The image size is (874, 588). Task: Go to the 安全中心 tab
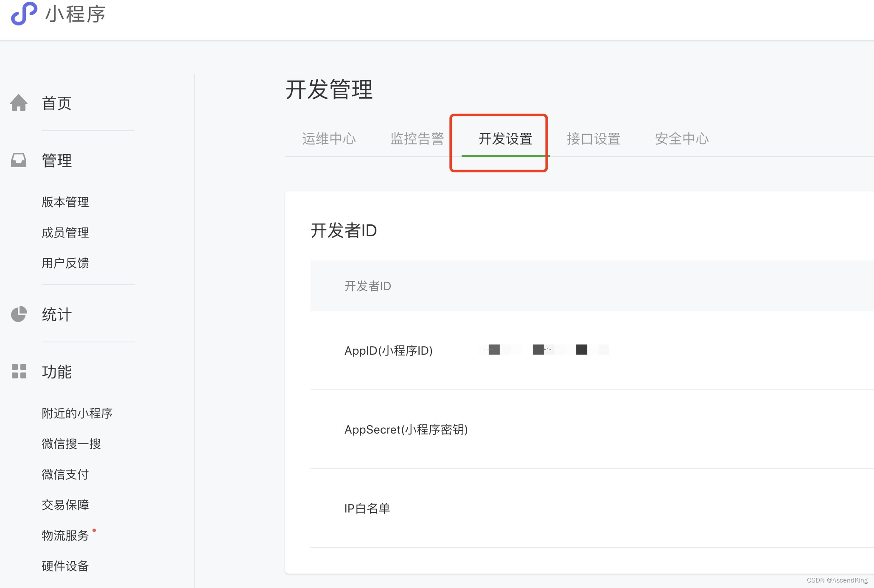(x=682, y=139)
